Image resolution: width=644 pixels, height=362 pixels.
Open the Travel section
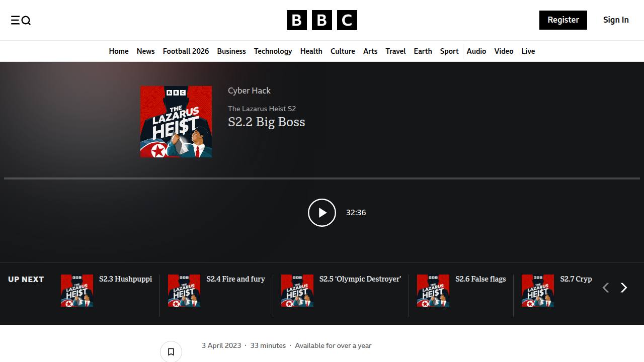coord(395,51)
